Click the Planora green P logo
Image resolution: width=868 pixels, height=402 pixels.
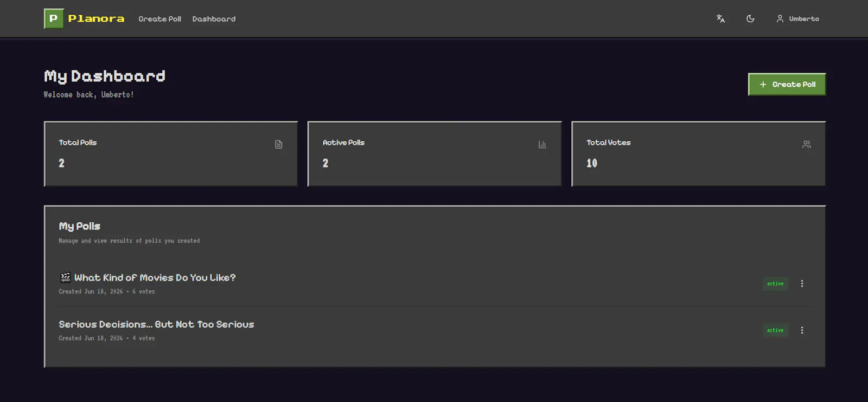(54, 18)
